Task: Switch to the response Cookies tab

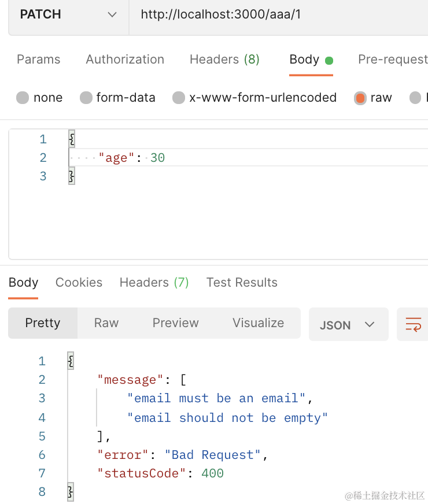Action: click(79, 283)
